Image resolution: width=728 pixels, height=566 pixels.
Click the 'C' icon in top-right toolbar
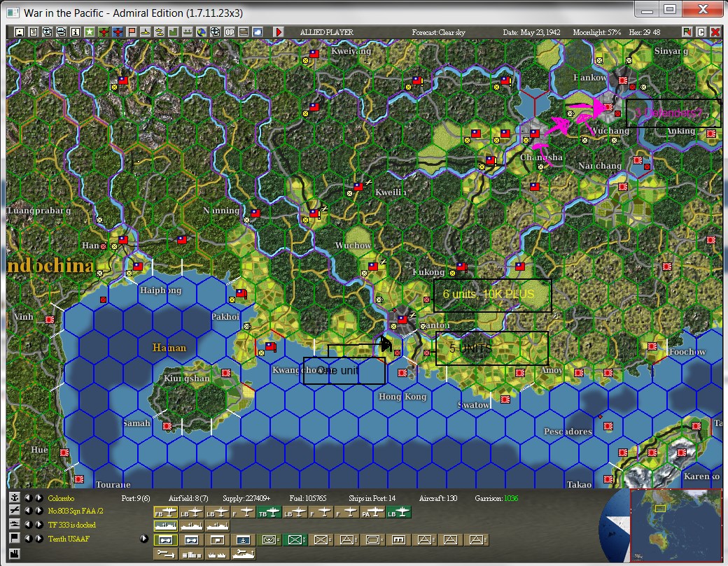tap(701, 32)
